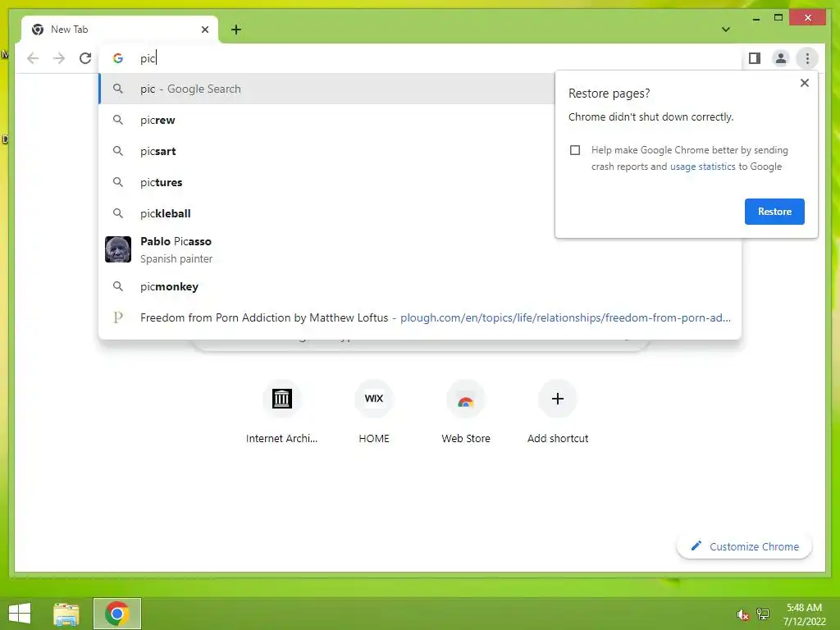Choose 'pic - Google Search' suggestion
Viewport: 840px width, 630px height.
click(x=326, y=89)
